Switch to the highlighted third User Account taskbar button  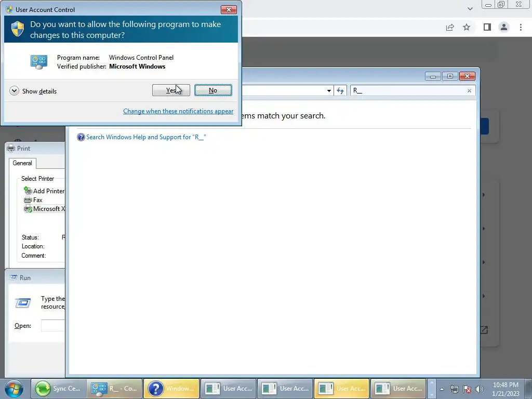click(x=341, y=389)
